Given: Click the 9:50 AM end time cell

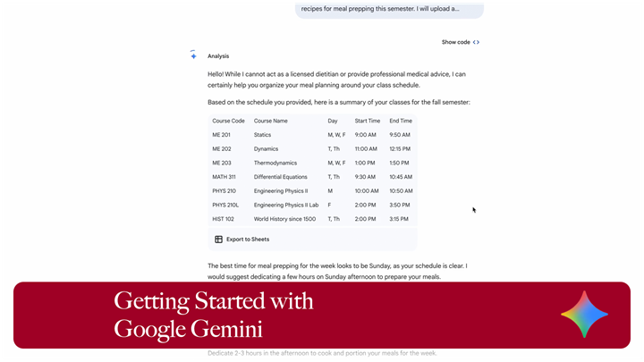Looking at the screenshot, I should pos(400,135).
